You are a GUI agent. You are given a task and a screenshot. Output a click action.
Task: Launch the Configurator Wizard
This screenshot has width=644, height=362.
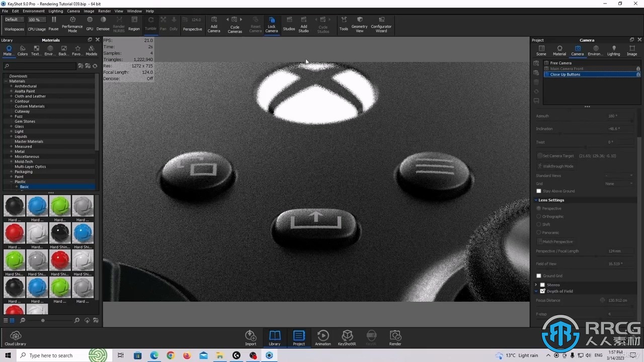pos(381,24)
